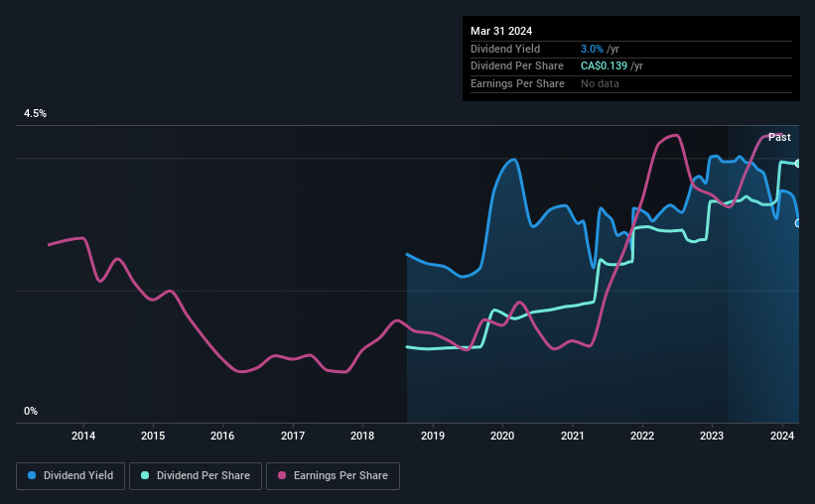Select the 2019 label on the x-axis
The image size is (815, 504).
tap(433, 436)
